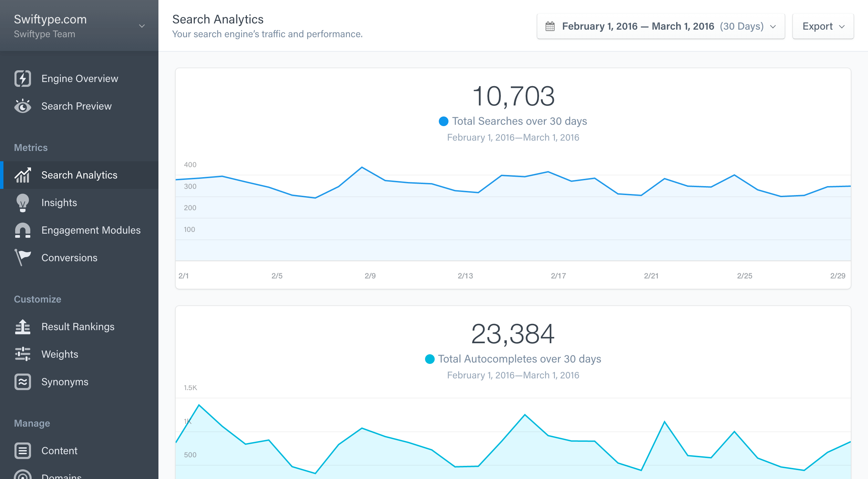Click the Search Preview eye icon
Image resolution: width=868 pixels, height=479 pixels.
(23, 106)
